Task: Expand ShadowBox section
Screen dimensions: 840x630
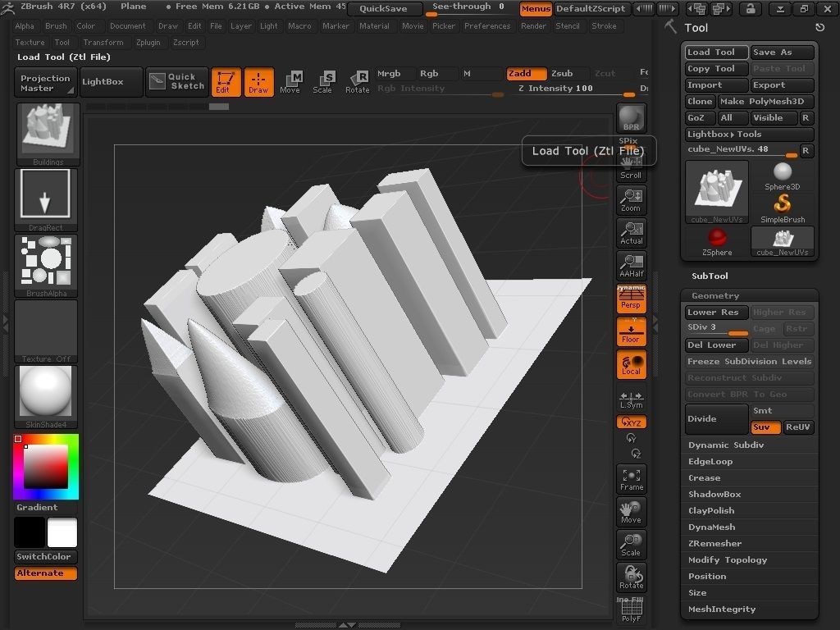Action: pyautogui.click(x=714, y=495)
